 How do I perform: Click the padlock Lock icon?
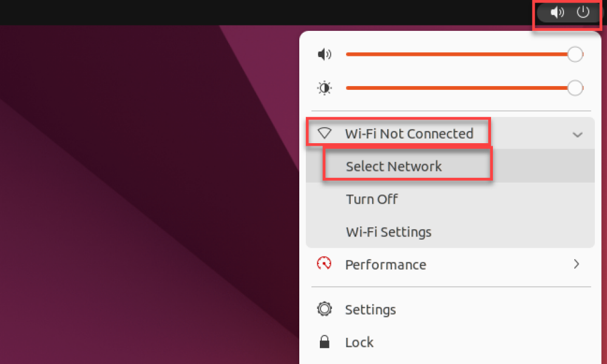tap(324, 342)
